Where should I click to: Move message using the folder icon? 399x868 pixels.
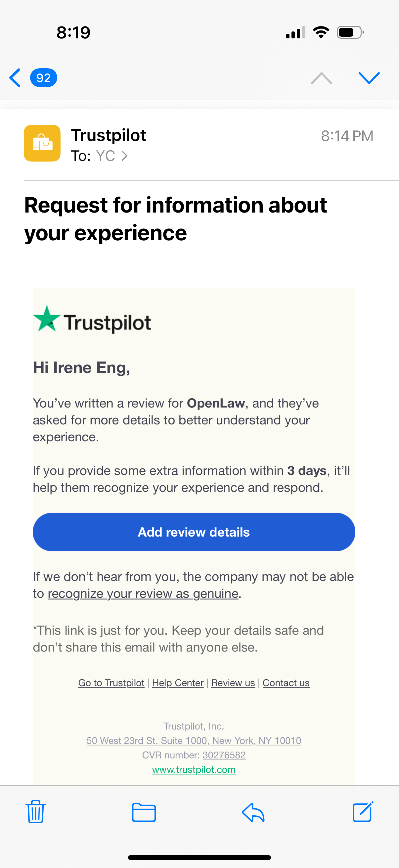144,812
